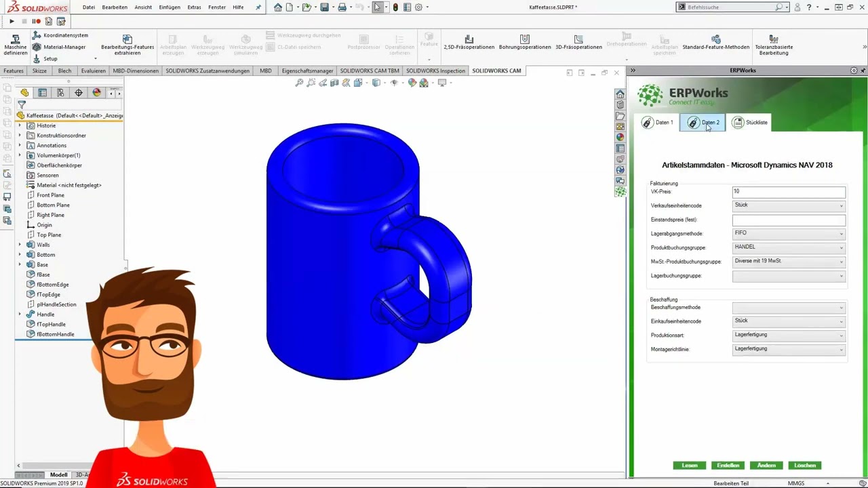Click the ERPWorks gear settings icon
Viewport: 868px width, 488px height.
point(854,70)
